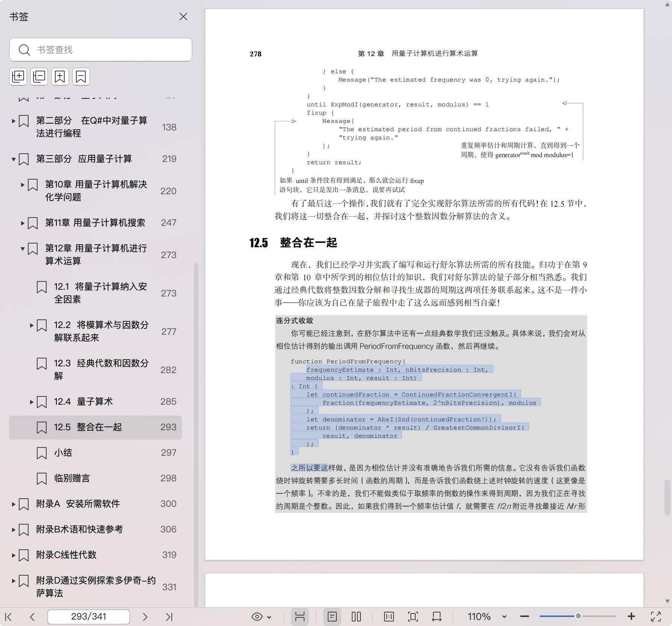Click the zoom slider handle

point(578,616)
